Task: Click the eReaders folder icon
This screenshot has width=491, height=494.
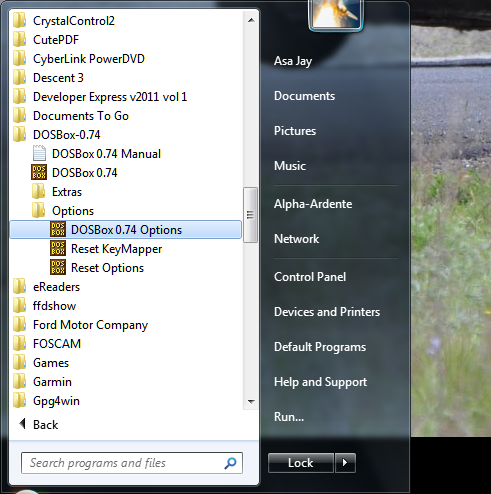Action: 19,287
